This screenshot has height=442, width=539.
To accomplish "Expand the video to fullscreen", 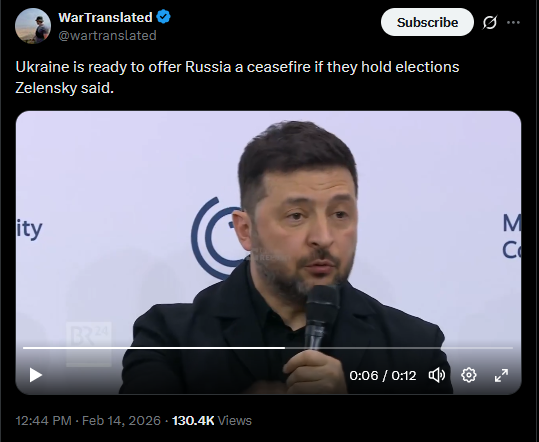I will pyautogui.click(x=501, y=375).
